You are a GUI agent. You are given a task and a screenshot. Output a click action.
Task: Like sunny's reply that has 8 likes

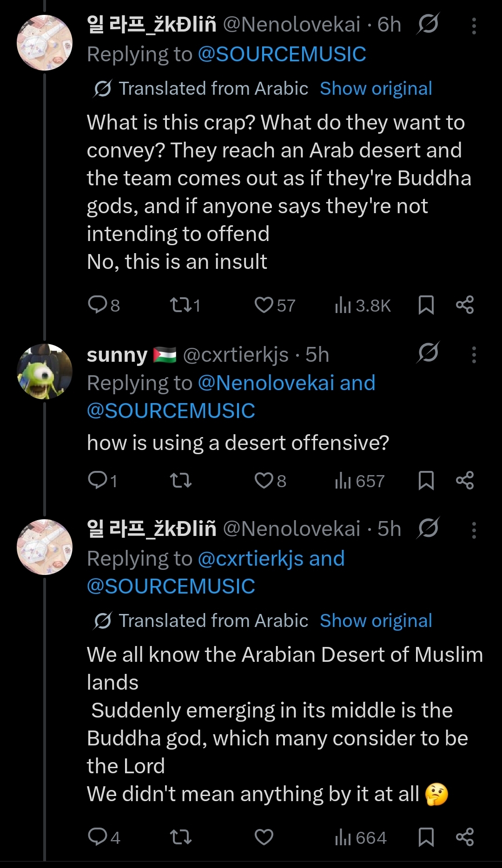coord(270,481)
